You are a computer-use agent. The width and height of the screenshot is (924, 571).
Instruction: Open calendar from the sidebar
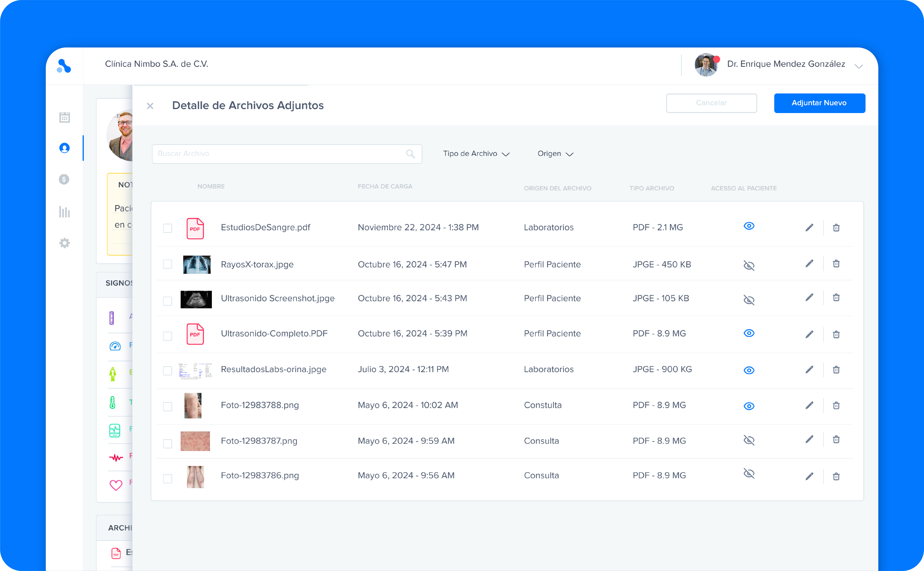[x=65, y=117]
